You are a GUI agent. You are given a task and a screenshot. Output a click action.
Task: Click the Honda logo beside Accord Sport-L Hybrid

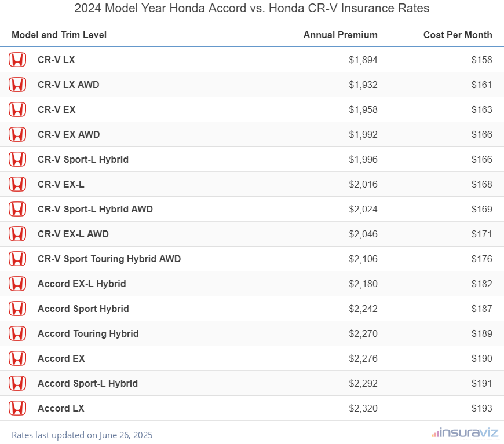tap(17, 383)
